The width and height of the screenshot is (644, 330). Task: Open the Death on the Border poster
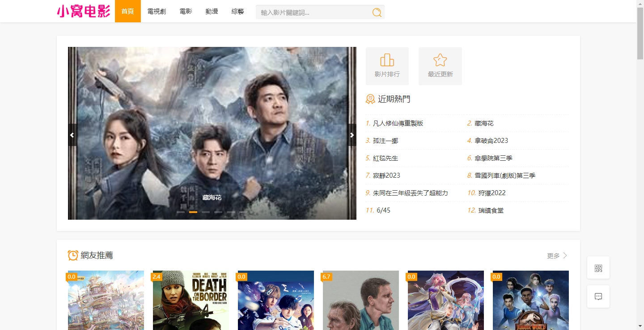pos(191,300)
